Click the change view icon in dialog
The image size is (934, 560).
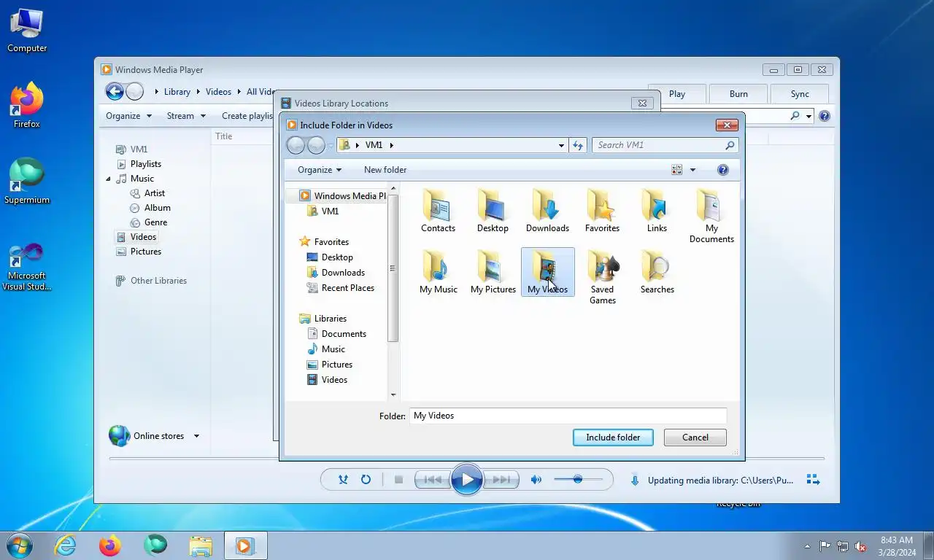point(676,170)
